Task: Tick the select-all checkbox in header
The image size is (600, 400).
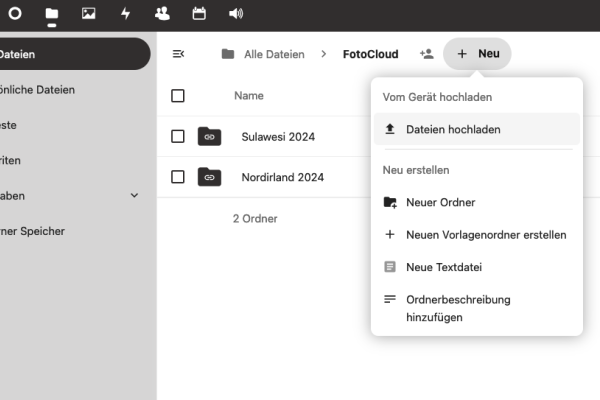Action: pyautogui.click(x=178, y=96)
